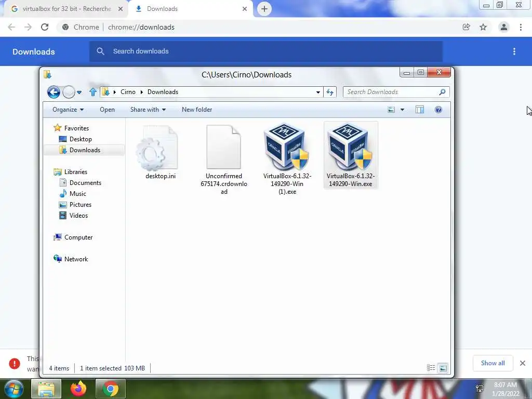Close the Downloads Chrome tab

coord(245,9)
